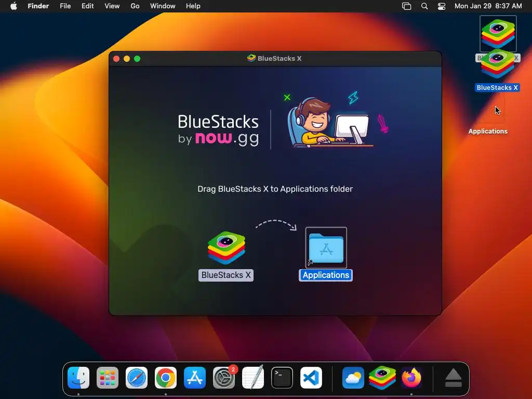Open the Apple menu
532x399 pixels.
point(14,6)
